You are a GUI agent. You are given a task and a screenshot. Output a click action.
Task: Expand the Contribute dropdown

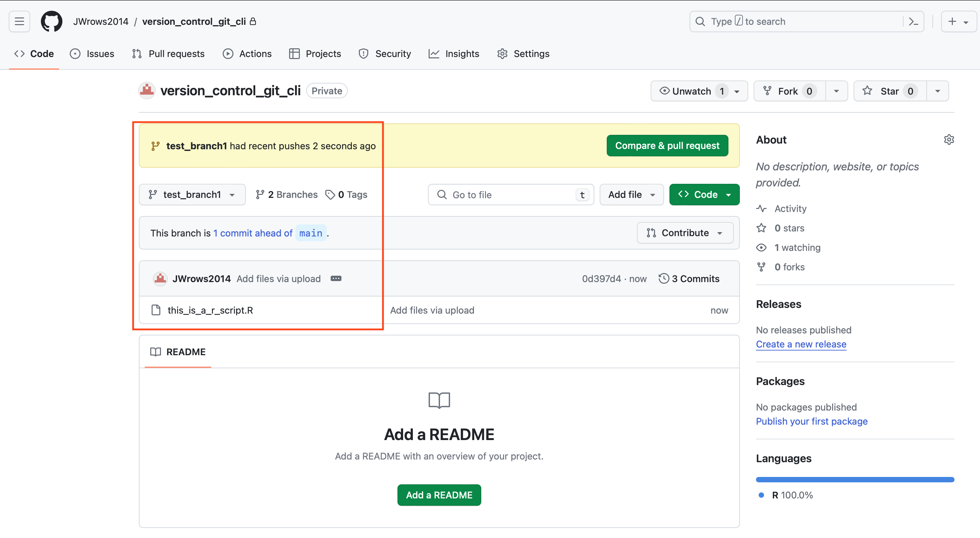[x=685, y=233]
